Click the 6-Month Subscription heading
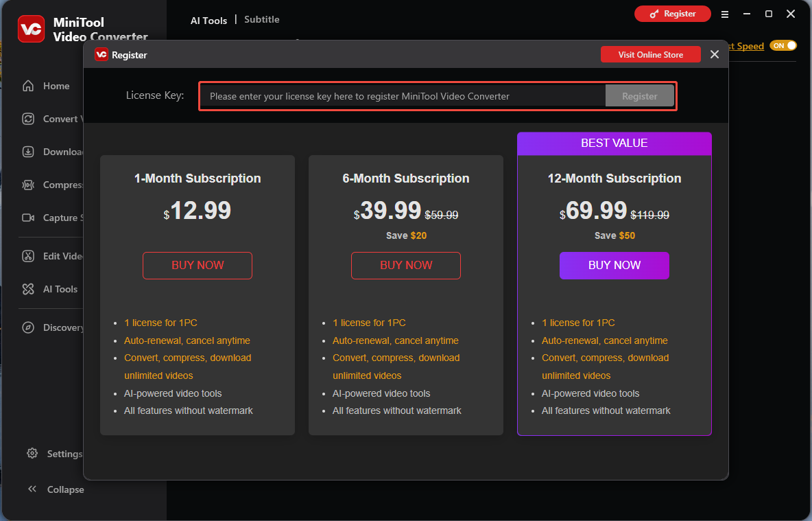The width and height of the screenshot is (812, 521). click(406, 178)
